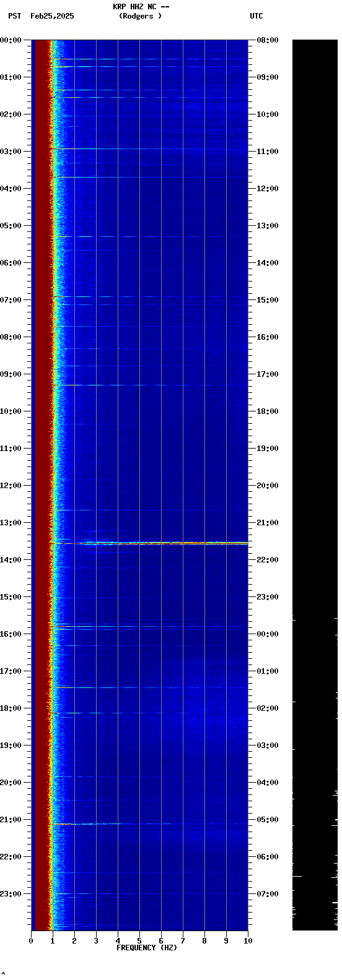Image resolution: width=342 pixels, height=980 pixels.
Task: Click the UTC timezone header
Action: (256, 16)
